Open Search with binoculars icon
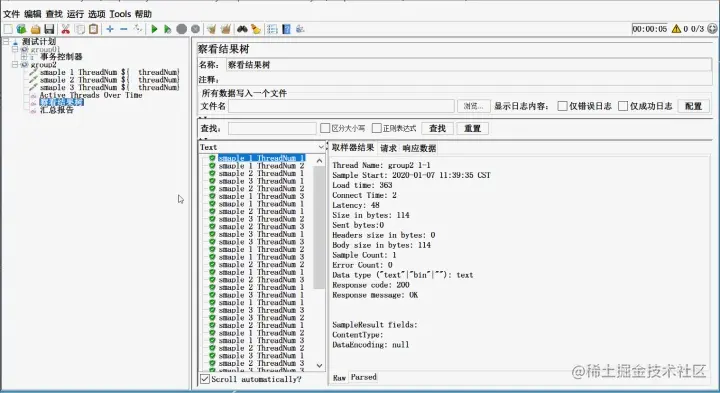The image size is (720, 393). (242, 29)
